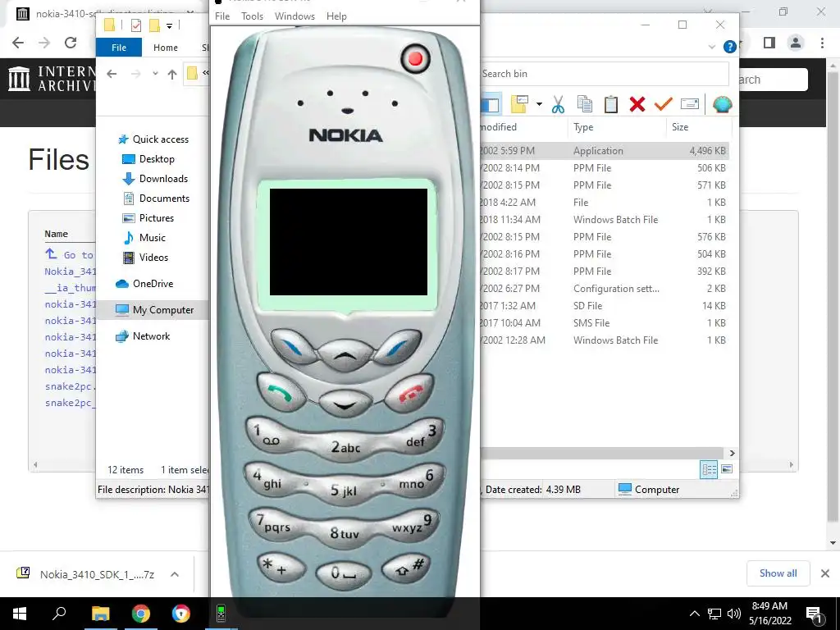
Task: Open the folder options dropdown arrow
Action: point(539,104)
